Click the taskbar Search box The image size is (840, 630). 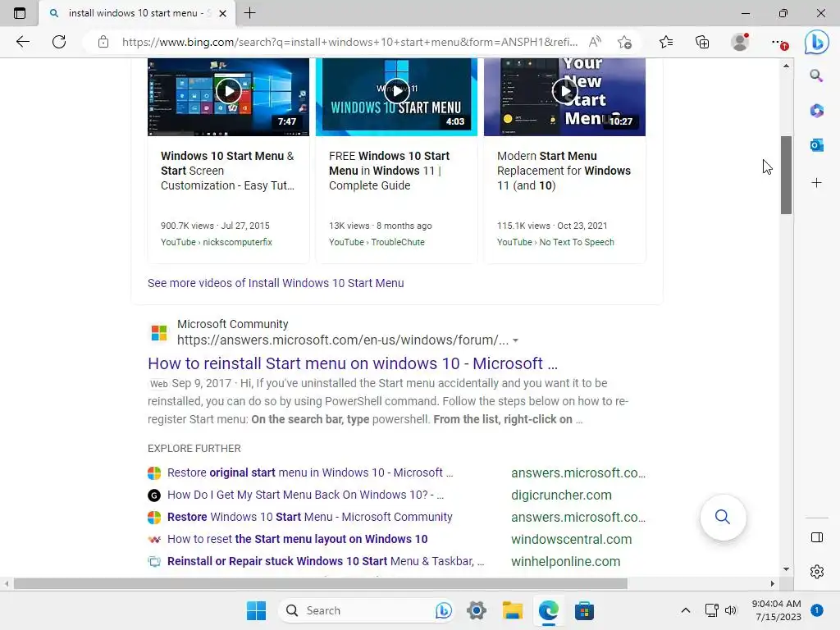click(367, 610)
